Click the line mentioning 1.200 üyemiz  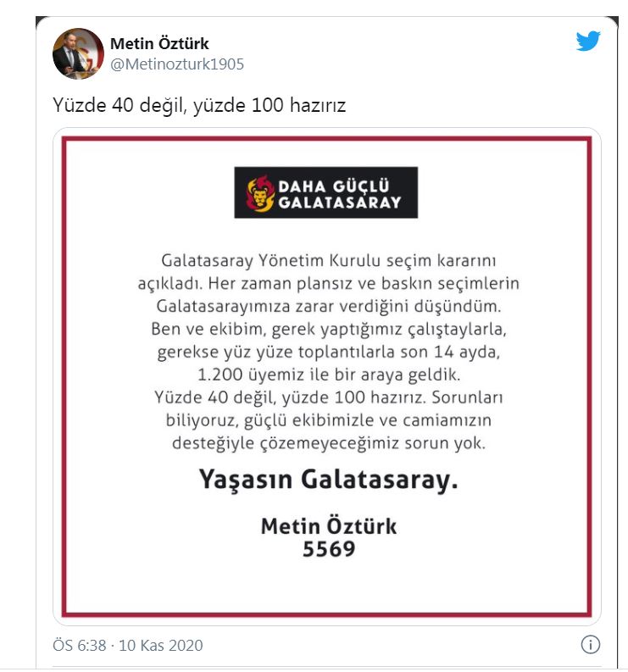(x=329, y=375)
